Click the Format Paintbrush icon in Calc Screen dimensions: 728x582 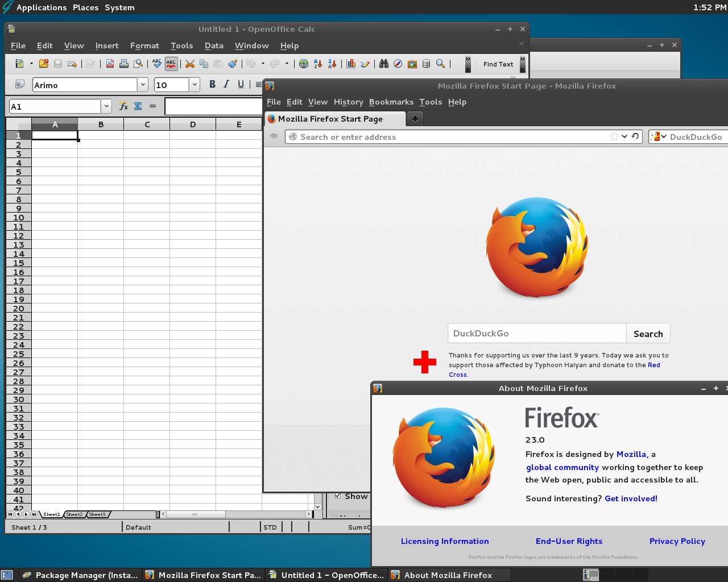(x=233, y=64)
